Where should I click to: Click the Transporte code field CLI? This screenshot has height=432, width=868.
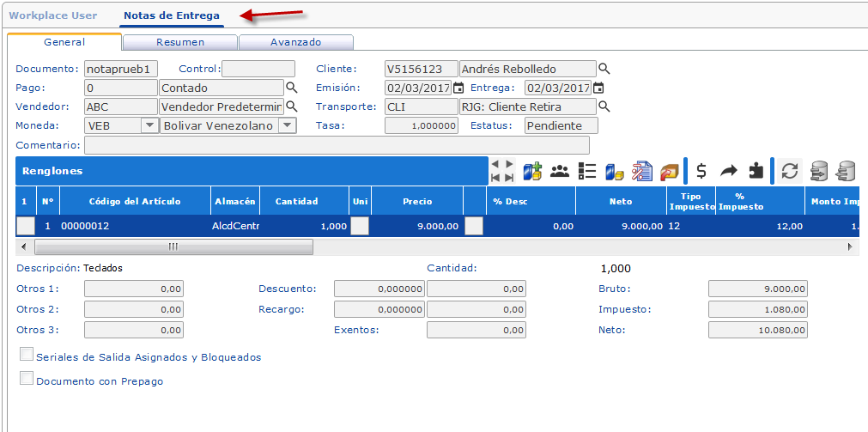pos(422,106)
